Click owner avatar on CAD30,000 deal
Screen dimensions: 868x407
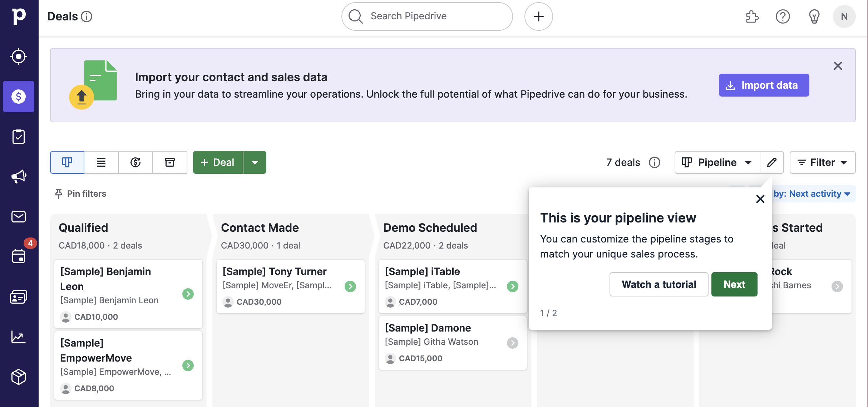(x=228, y=302)
